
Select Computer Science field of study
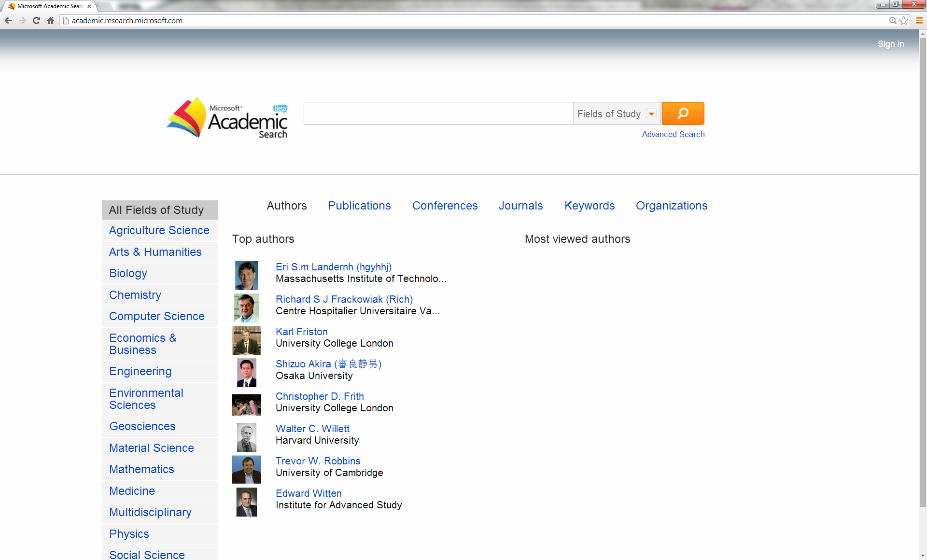click(x=157, y=316)
